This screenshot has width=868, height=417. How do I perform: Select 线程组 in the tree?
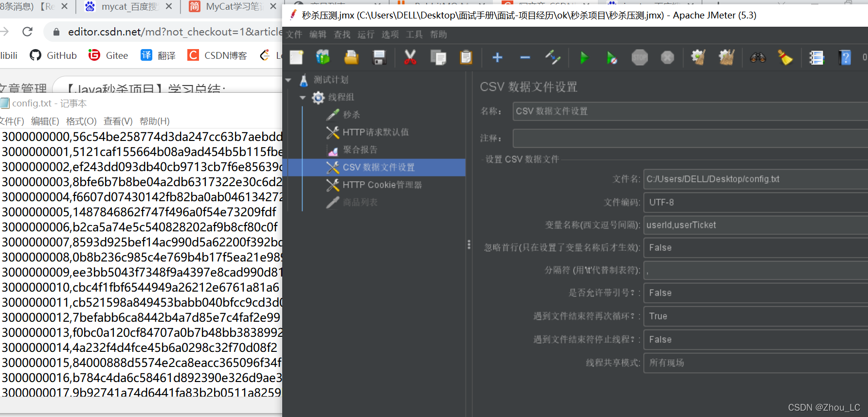pyautogui.click(x=341, y=97)
